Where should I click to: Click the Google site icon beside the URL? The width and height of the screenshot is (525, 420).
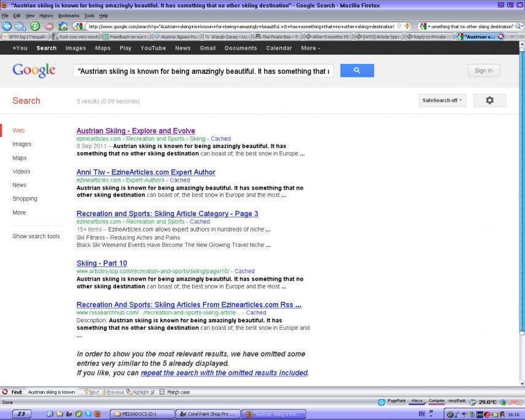point(79,26)
